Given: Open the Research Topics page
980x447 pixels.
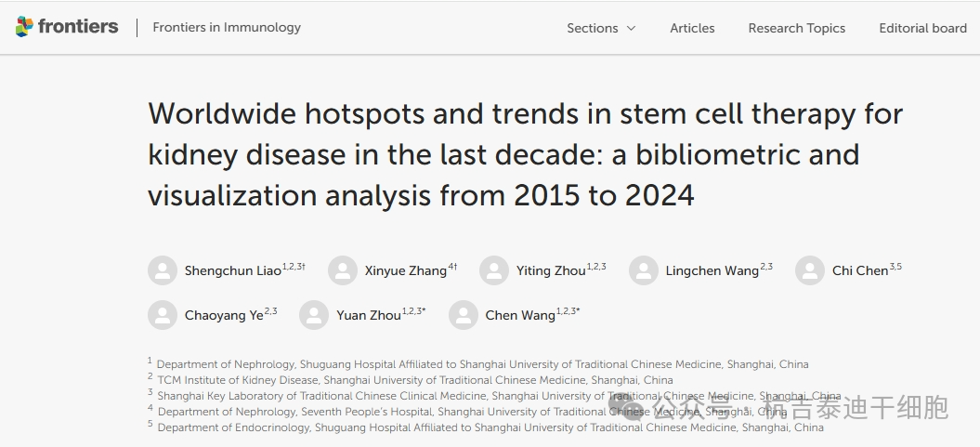Looking at the screenshot, I should (796, 28).
